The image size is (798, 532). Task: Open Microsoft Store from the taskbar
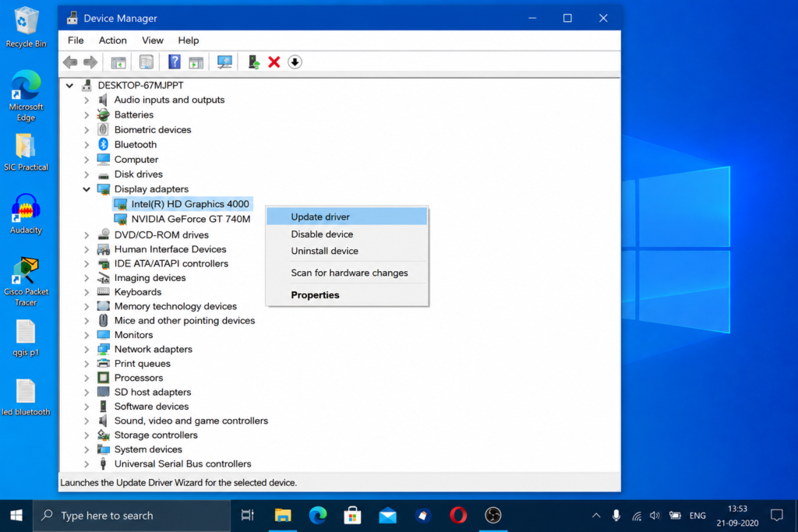[352, 516]
